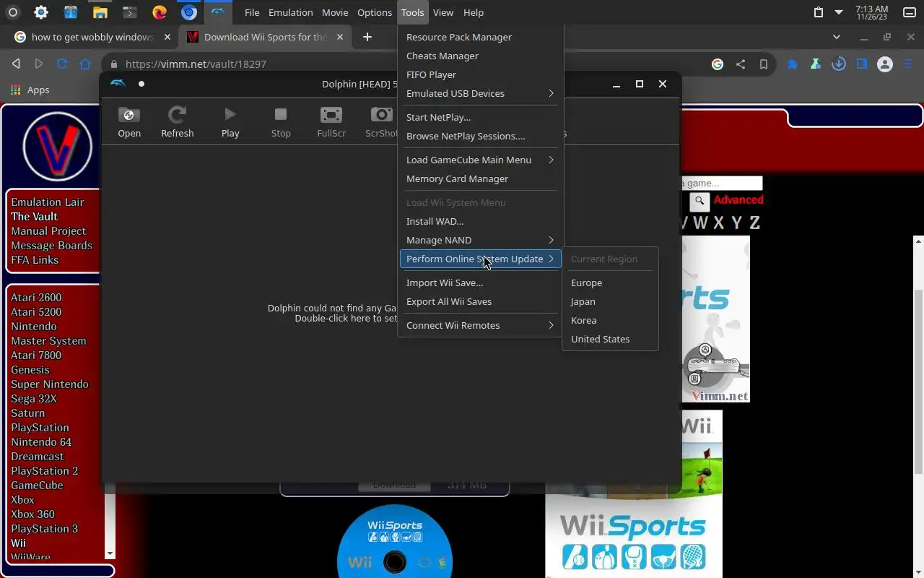Select Export All Wii Saves

click(480, 301)
